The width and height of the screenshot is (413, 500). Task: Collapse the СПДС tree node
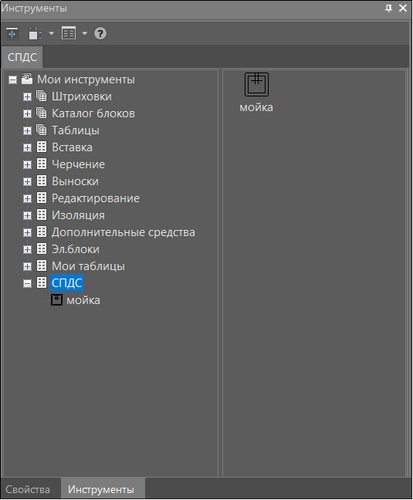pos(27,283)
